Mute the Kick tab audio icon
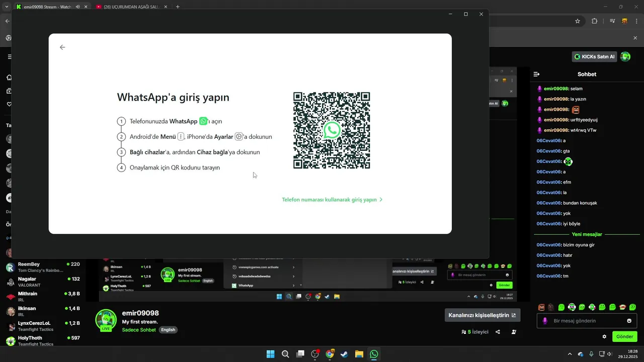 77,7
